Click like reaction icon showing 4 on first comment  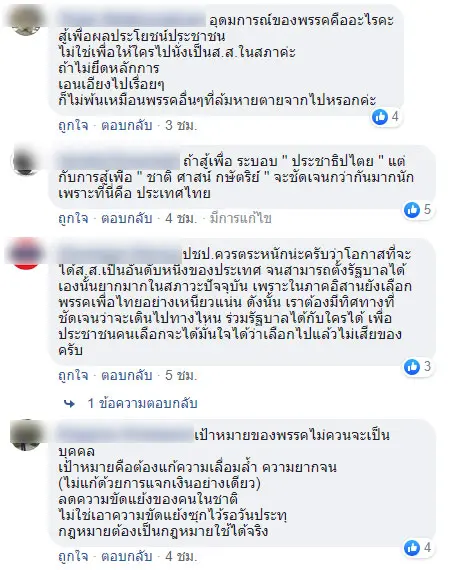pos(380,117)
